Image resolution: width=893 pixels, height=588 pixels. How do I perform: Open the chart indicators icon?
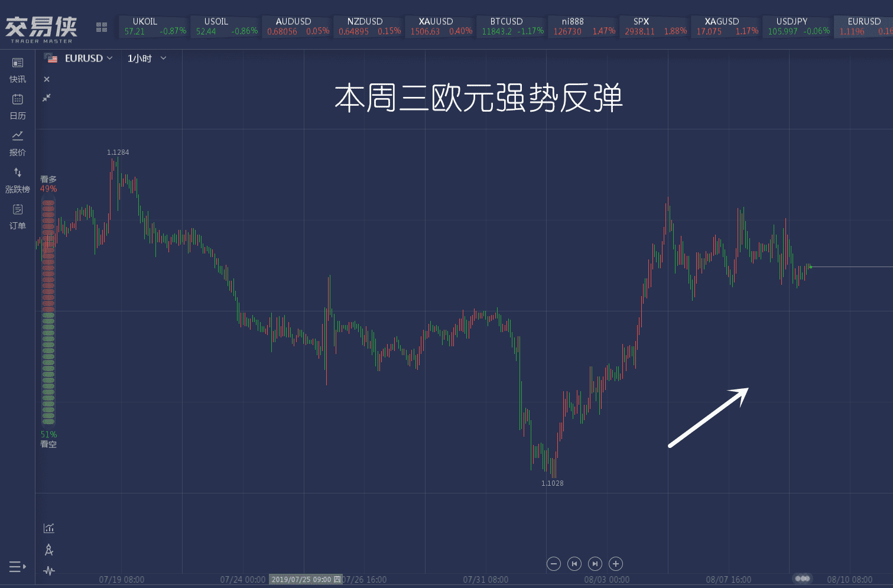(x=49, y=528)
